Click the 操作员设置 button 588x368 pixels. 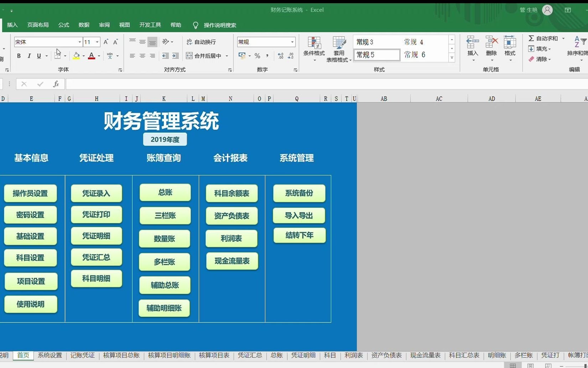click(x=30, y=193)
